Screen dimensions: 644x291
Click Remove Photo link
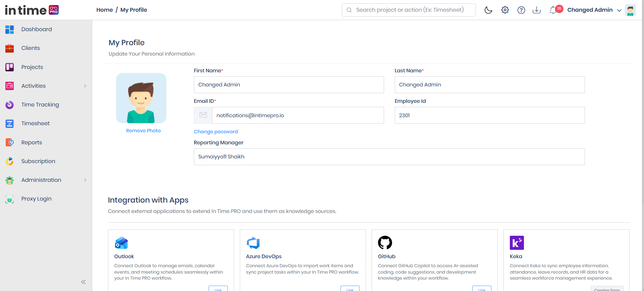(x=143, y=131)
